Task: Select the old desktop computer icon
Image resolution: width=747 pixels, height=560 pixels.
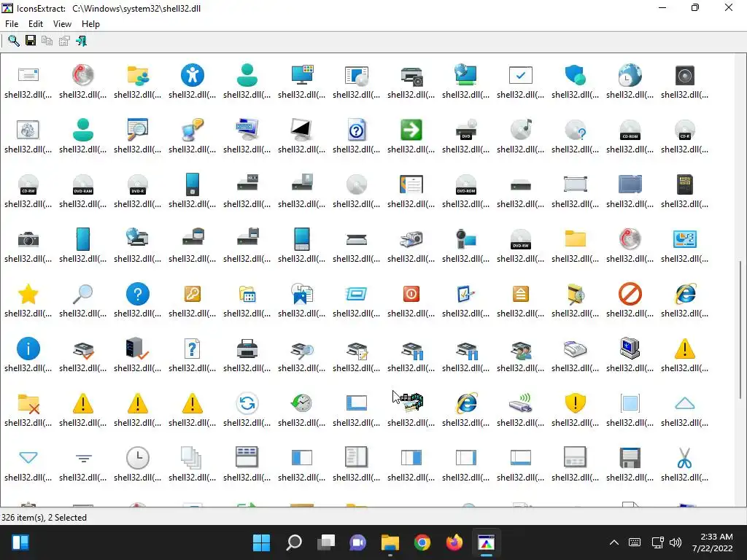Action: (630, 349)
